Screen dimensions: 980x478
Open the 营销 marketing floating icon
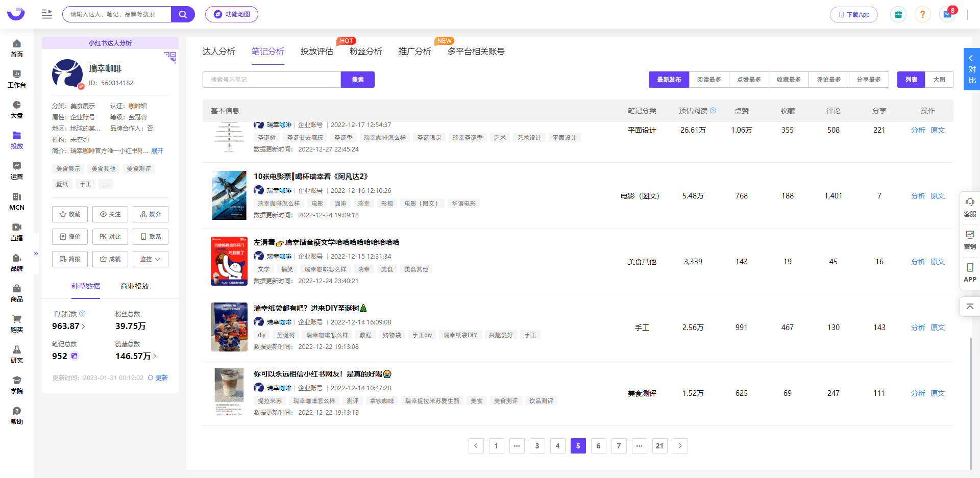click(x=970, y=240)
